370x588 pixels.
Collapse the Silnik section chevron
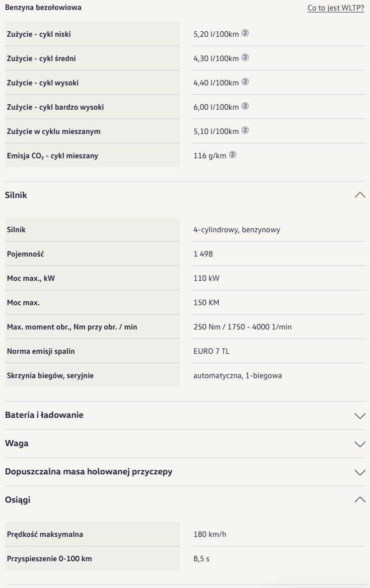click(x=360, y=195)
